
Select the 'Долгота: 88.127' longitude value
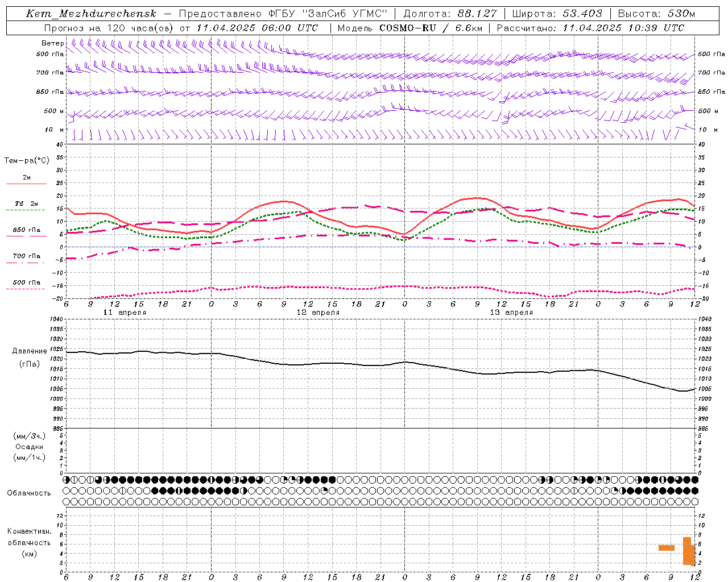(x=450, y=14)
